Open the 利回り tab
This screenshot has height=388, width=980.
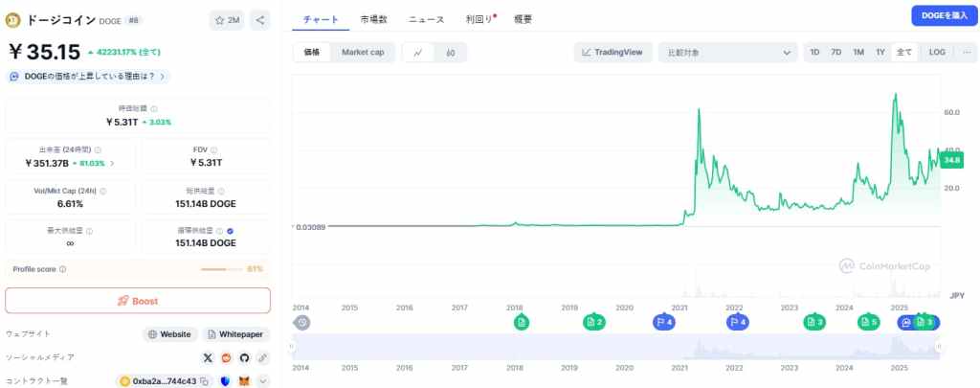point(480,19)
